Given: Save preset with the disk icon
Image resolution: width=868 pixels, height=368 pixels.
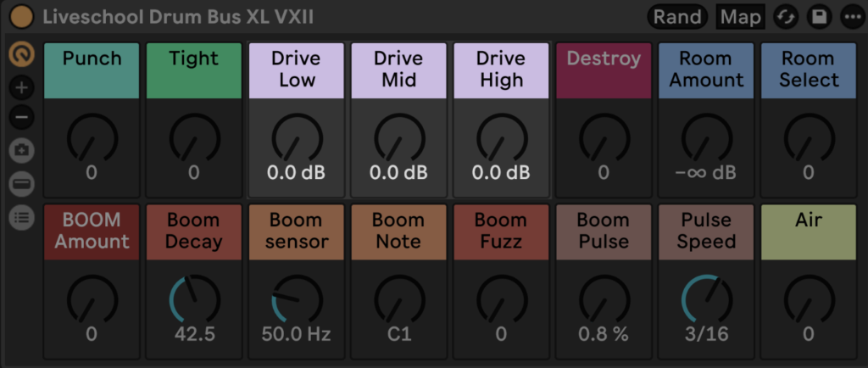Looking at the screenshot, I should (x=819, y=17).
